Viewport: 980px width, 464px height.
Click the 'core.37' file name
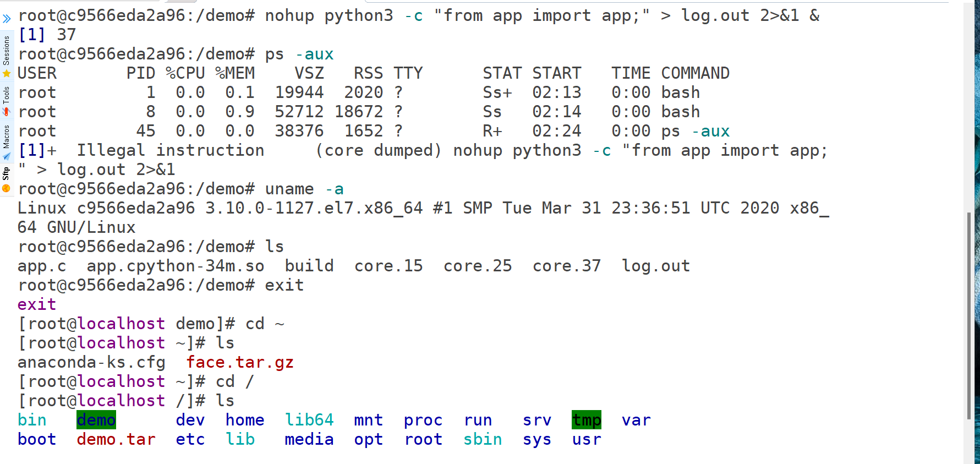coord(567,266)
